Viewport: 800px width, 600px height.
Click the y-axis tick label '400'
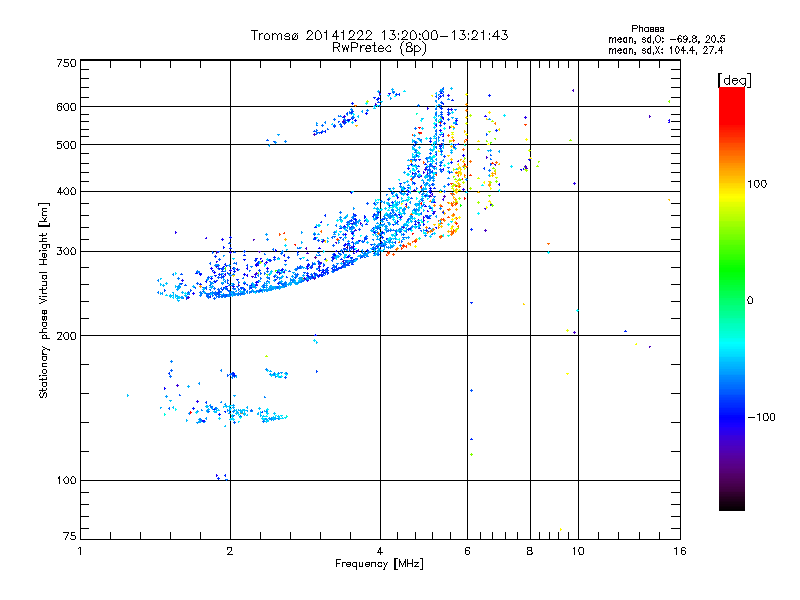67,192
